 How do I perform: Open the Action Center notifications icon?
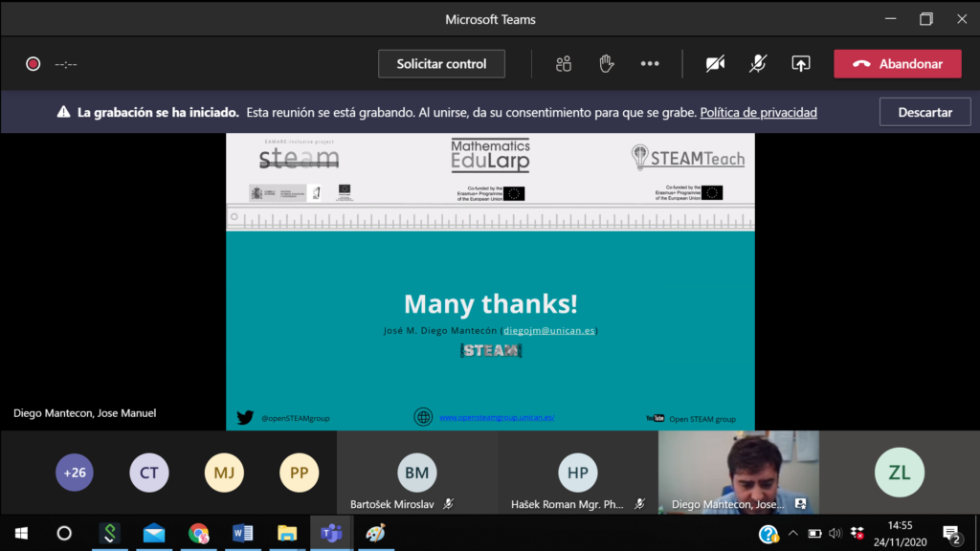click(x=952, y=534)
